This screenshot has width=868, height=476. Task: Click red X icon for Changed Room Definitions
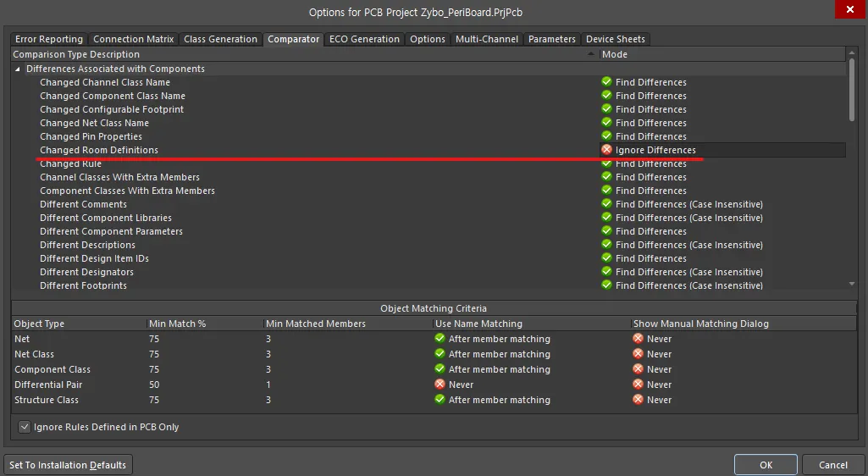606,149
